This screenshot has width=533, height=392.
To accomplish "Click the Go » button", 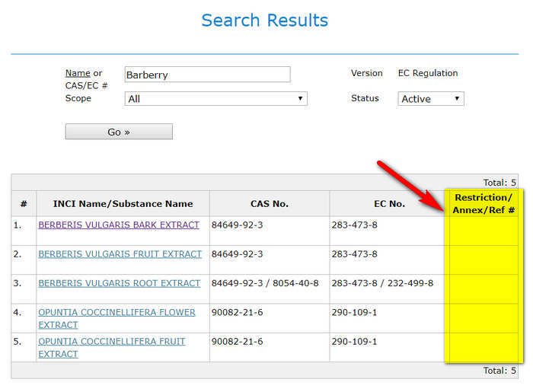I will (119, 132).
